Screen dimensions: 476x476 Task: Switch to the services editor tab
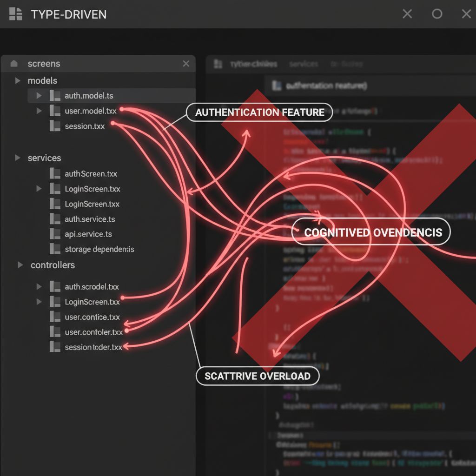pyautogui.click(x=303, y=64)
